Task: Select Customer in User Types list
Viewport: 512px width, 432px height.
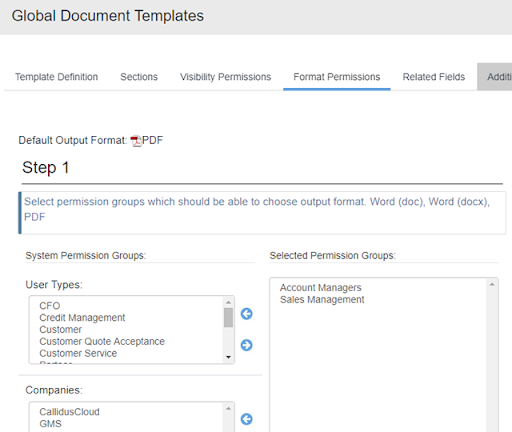Action: [x=60, y=330]
